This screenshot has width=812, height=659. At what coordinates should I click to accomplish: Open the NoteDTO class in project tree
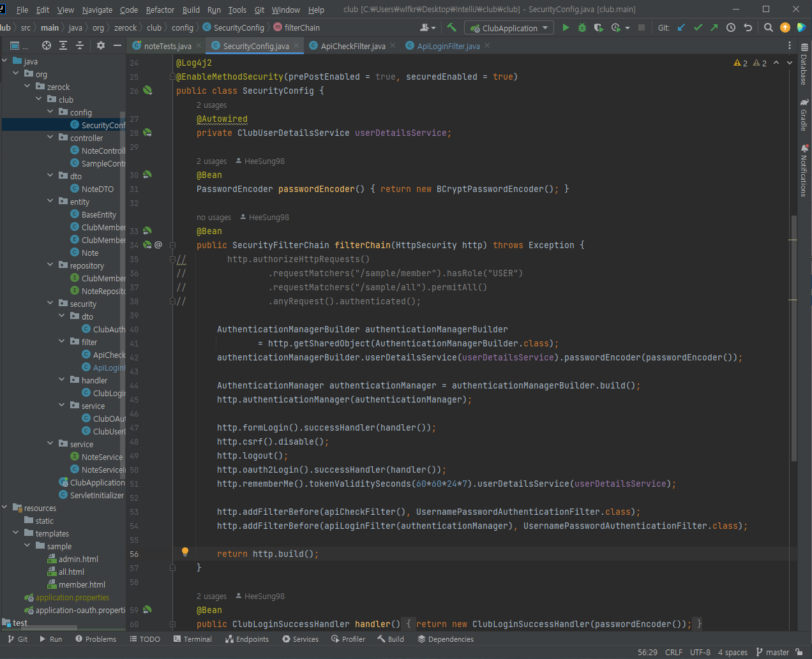click(97, 189)
